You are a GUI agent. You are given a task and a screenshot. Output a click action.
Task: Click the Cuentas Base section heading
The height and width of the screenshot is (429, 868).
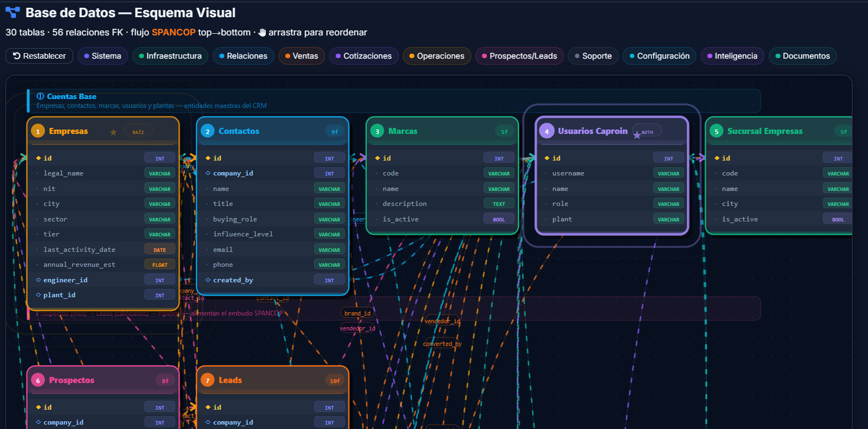(x=71, y=96)
